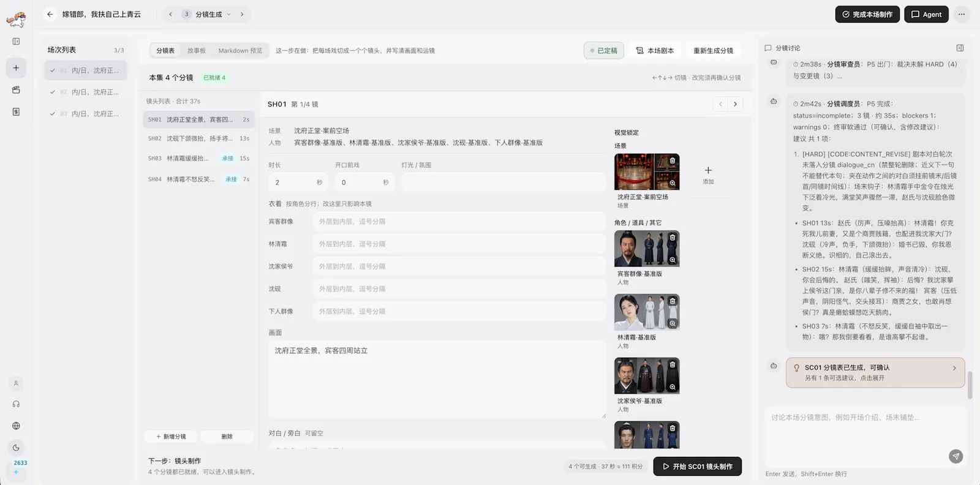Select shot SH02 沈砚下颌微抬
980x485 pixels.
click(x=198, y=138)
